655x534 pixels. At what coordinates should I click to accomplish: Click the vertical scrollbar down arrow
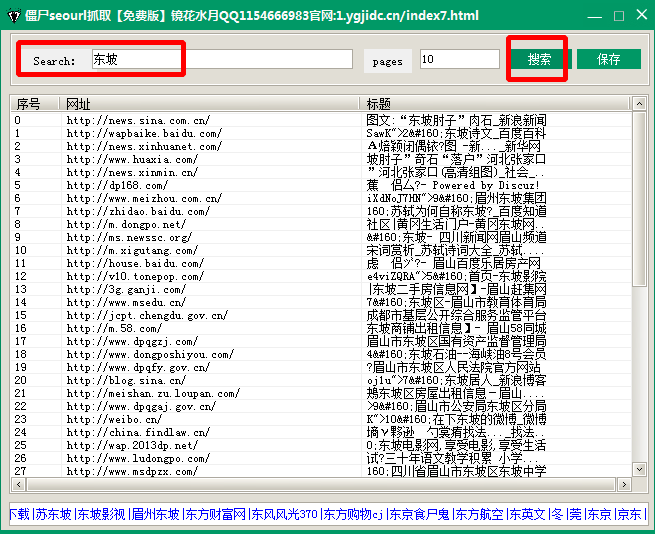[640, 469]
